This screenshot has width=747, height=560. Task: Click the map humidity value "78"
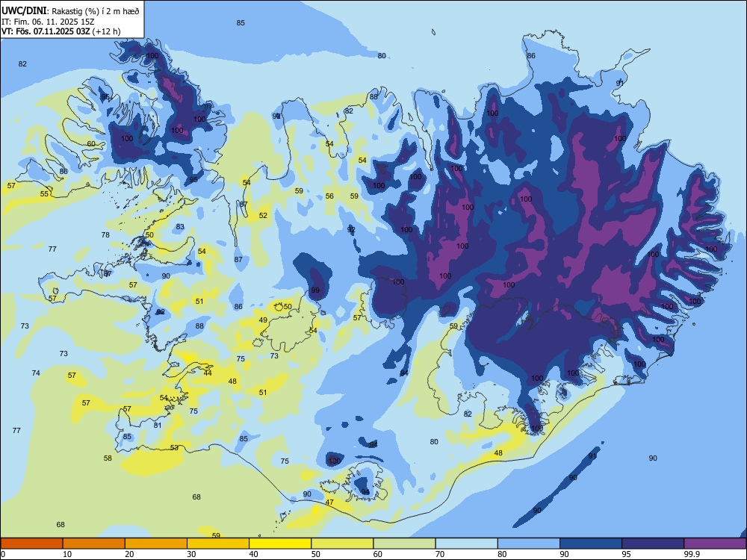(105, 234)
